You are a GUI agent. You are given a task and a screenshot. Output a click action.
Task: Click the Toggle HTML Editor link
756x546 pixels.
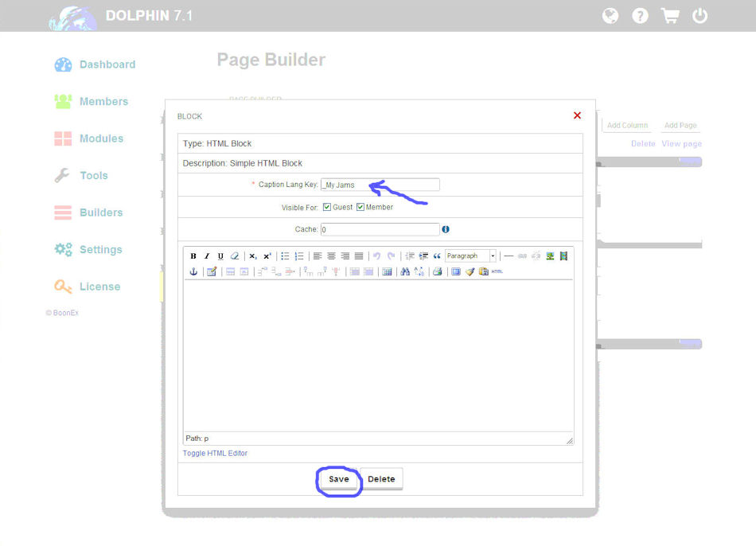(x=215, y=453)
